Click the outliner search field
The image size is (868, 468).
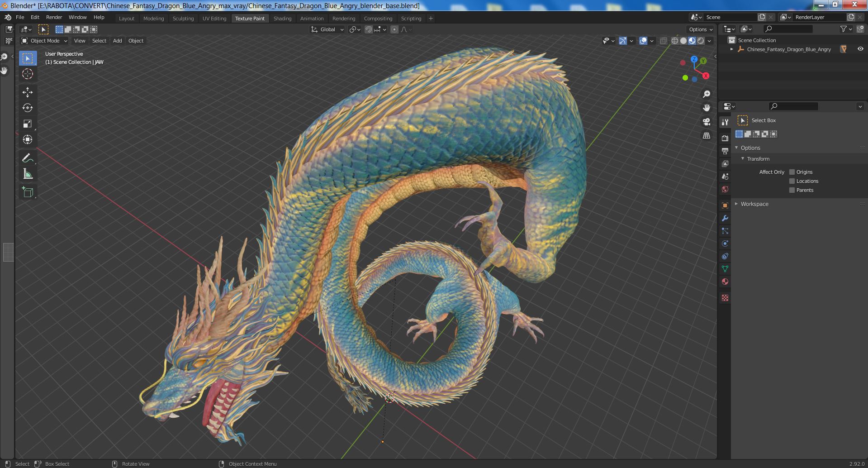[x=788, y=29]
